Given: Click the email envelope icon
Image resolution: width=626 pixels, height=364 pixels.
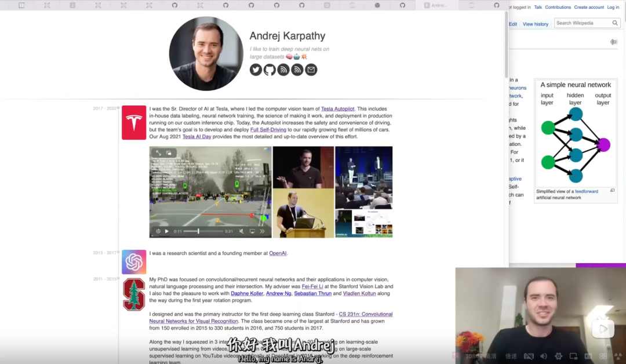Looking at the screenshot, I should coord(311,70).
